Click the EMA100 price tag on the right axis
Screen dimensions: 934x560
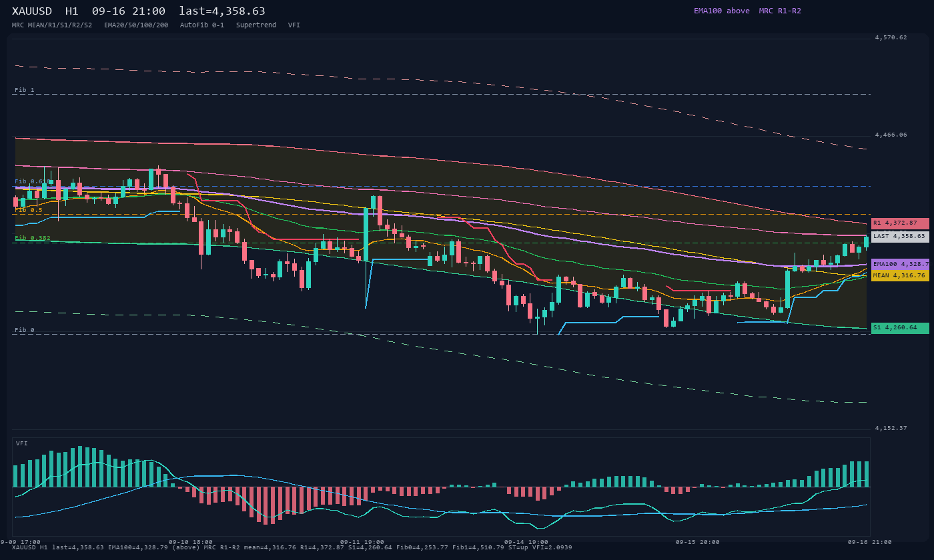point(900,265)
